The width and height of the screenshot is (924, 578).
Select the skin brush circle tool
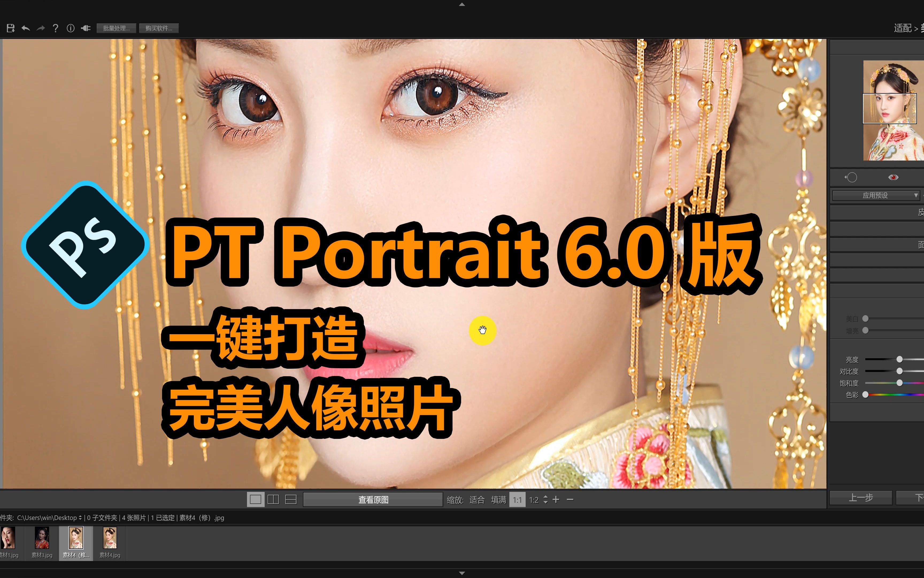tap(851, 177)
